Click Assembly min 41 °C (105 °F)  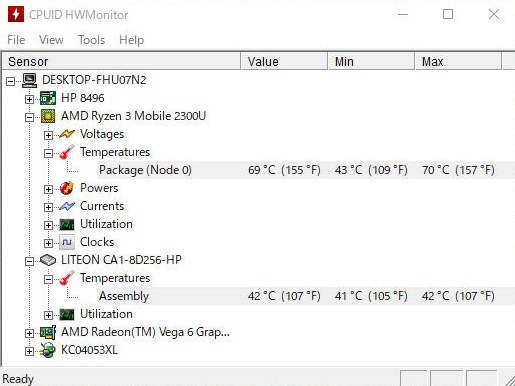click(x=371, y=296)
